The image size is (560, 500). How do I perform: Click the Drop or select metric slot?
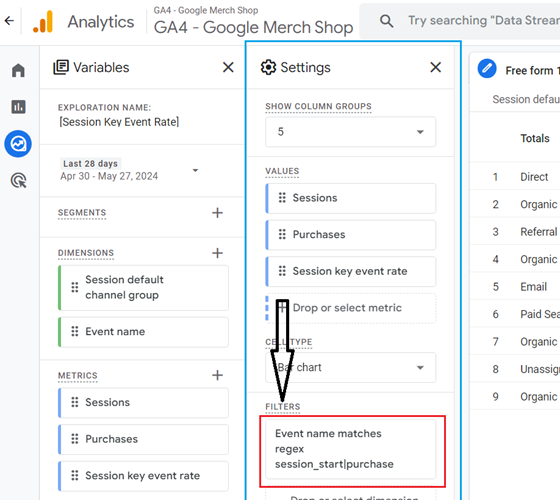pyautogui.click(x=350, y=308)
